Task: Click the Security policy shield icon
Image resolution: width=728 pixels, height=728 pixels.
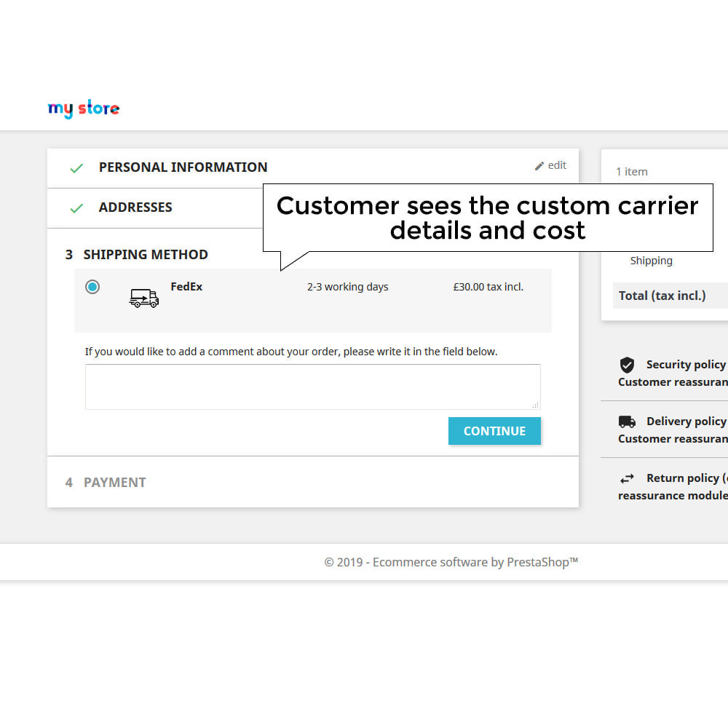Action: point(627,365)
